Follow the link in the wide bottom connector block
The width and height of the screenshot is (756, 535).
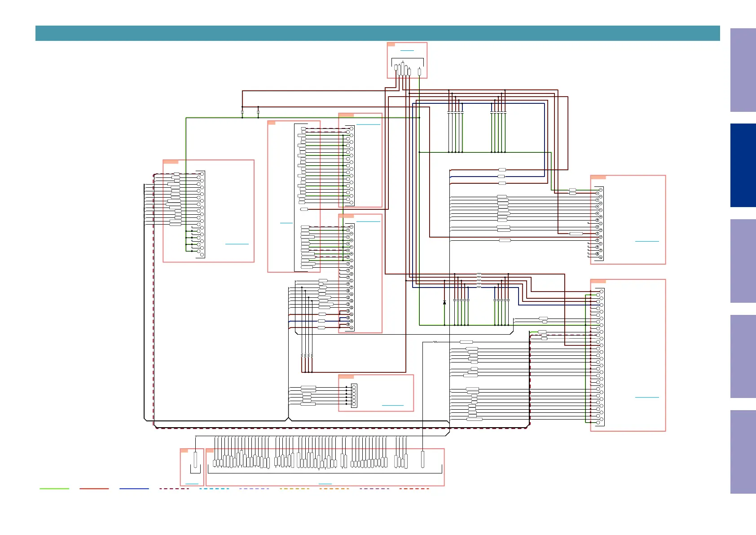coord(325,484)
